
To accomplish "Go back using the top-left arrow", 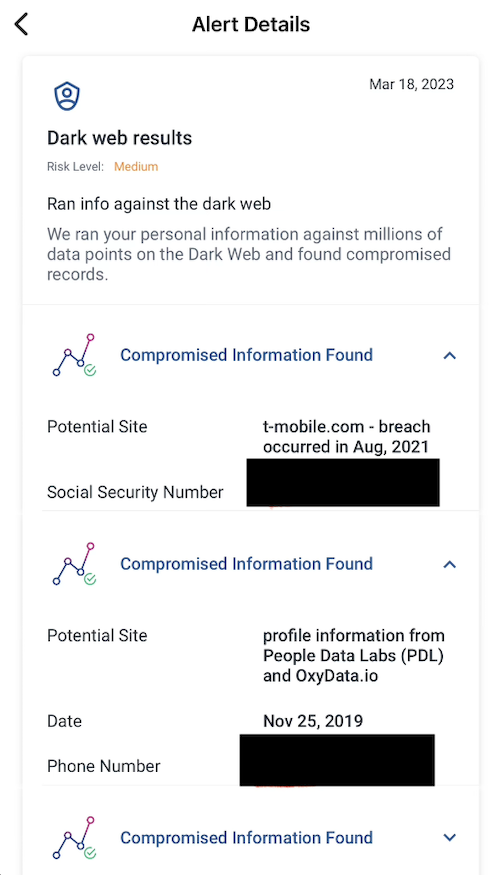I will tap(21, 25).
